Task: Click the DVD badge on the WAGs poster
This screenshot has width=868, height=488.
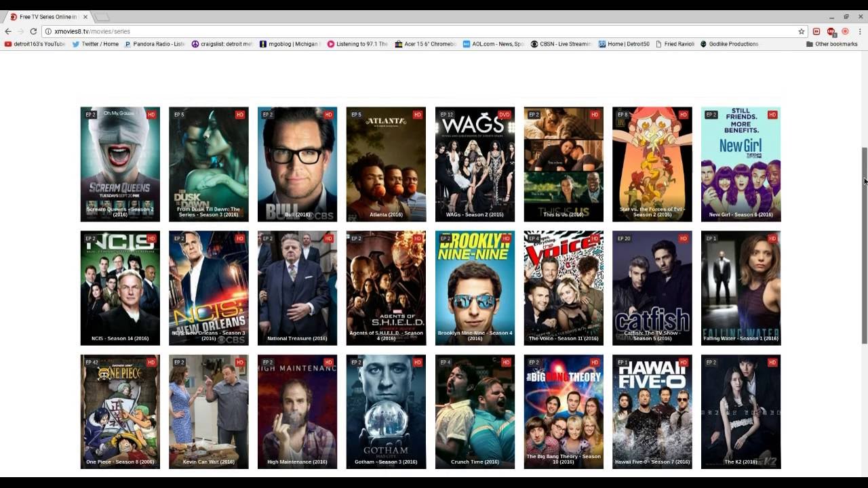Action: pos(504,115)
